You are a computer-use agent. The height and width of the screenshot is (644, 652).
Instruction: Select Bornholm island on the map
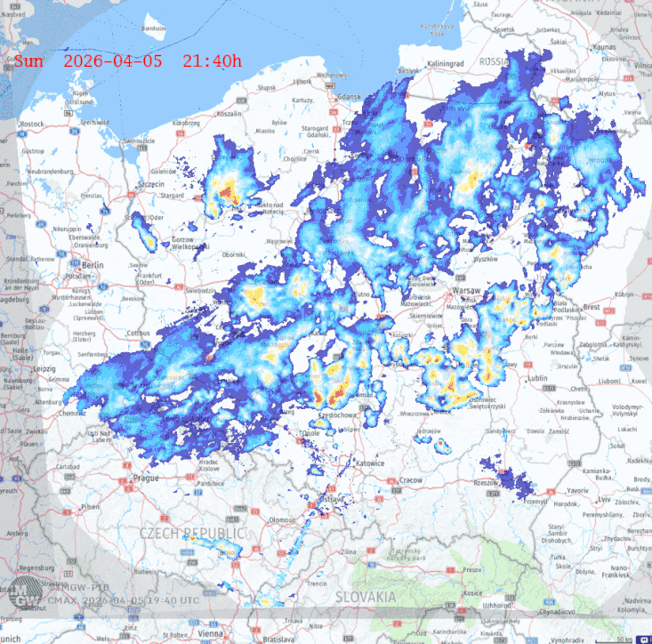tap(153, 29)
